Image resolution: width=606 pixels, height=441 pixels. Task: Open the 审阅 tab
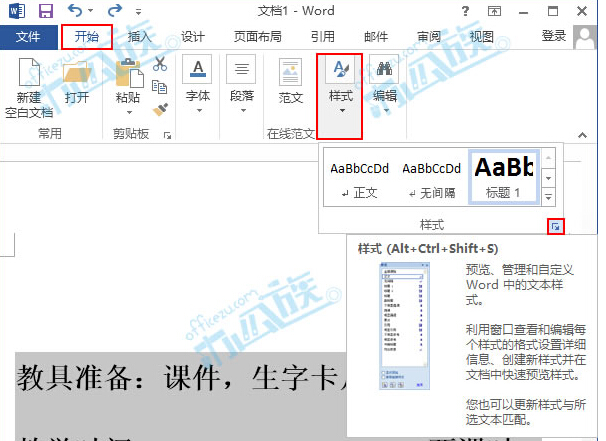[x=429, y=37]
